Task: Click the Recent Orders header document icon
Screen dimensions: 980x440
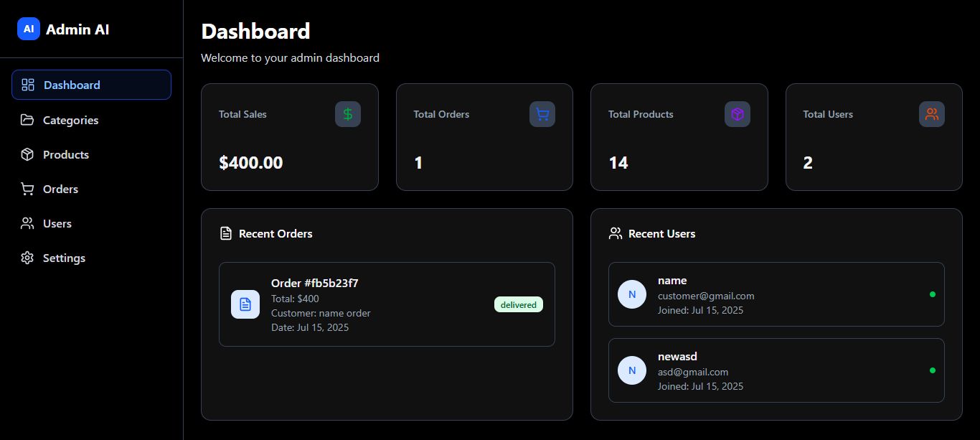Action: pyautogui.click(x=226, y=233)
